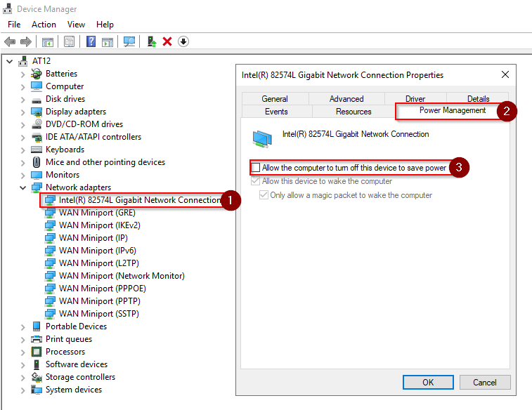Click Scan for hardware changes icon
The height and width of the screenshot is (410, 532).
click(129, 41)
